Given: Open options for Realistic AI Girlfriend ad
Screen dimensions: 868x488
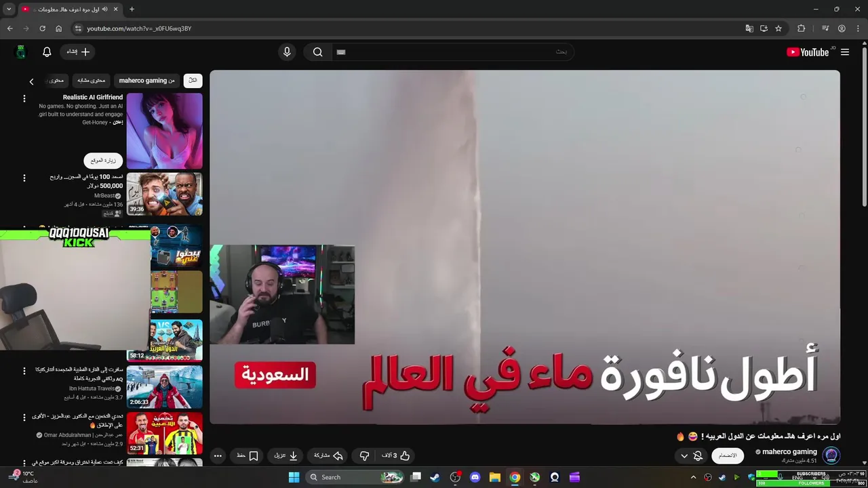Looking at the screenshot, I should 24,99.
